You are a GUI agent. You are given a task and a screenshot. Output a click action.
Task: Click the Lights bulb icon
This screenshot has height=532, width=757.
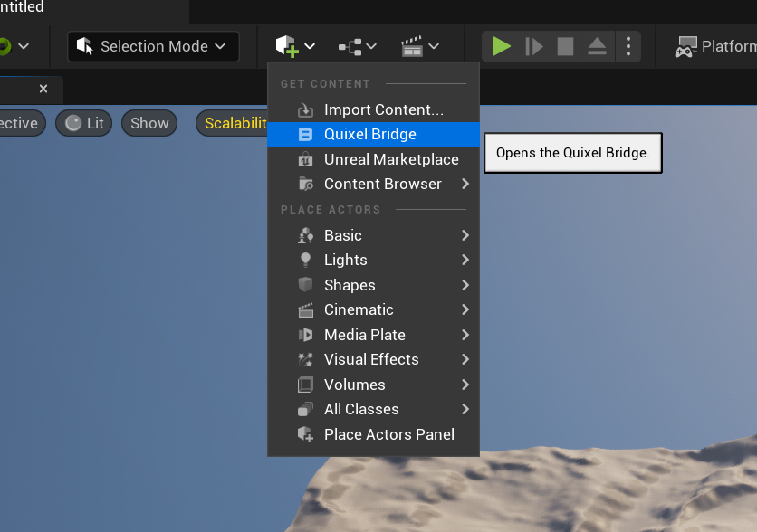tap(305, 260)
